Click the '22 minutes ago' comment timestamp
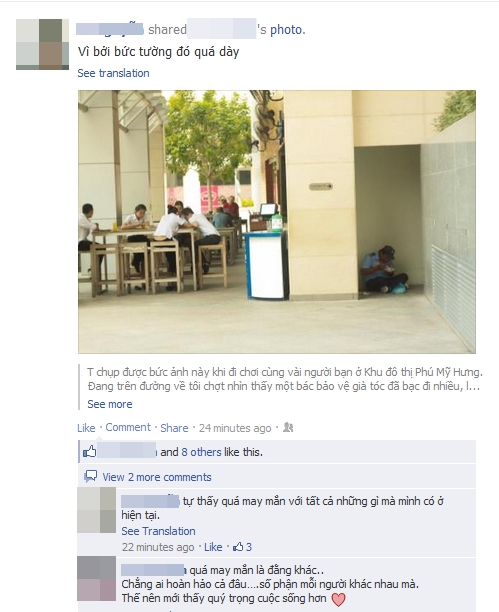Image resolution: width=499 pixels, height=612 pixels. pyautogui.click(x=158, y=547)
